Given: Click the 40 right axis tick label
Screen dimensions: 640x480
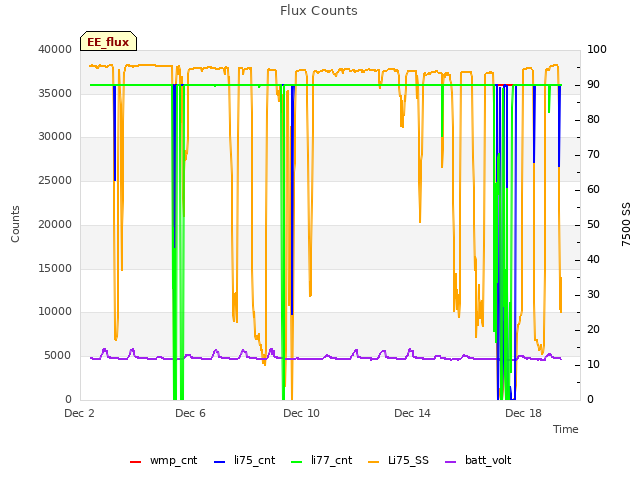Looking at the screenshot, I should point(593,260).
